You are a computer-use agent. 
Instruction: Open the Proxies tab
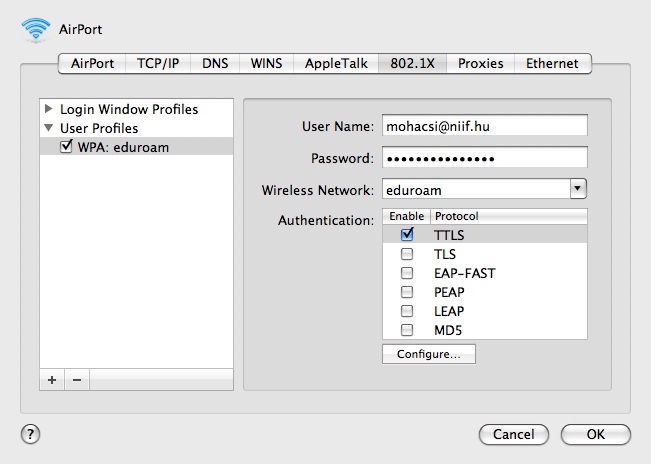tap(480, 63)
